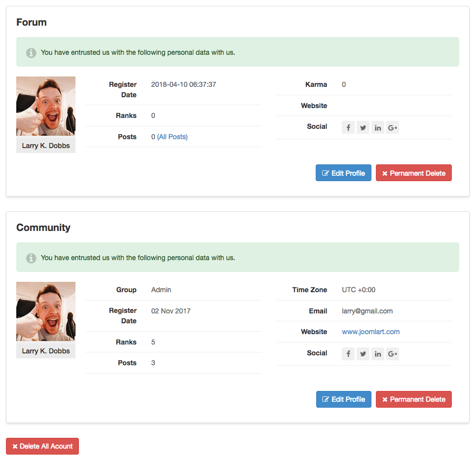Select Larry K. Dobbs avatar in Community section
Viewport: 476px width, 461px height.
(45, 311)
